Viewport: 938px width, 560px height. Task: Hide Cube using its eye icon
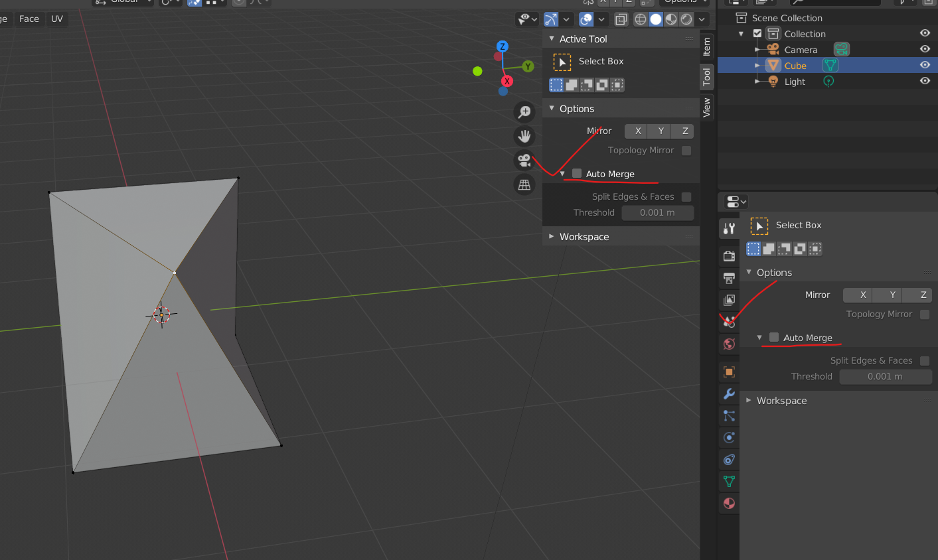(925, 65)
